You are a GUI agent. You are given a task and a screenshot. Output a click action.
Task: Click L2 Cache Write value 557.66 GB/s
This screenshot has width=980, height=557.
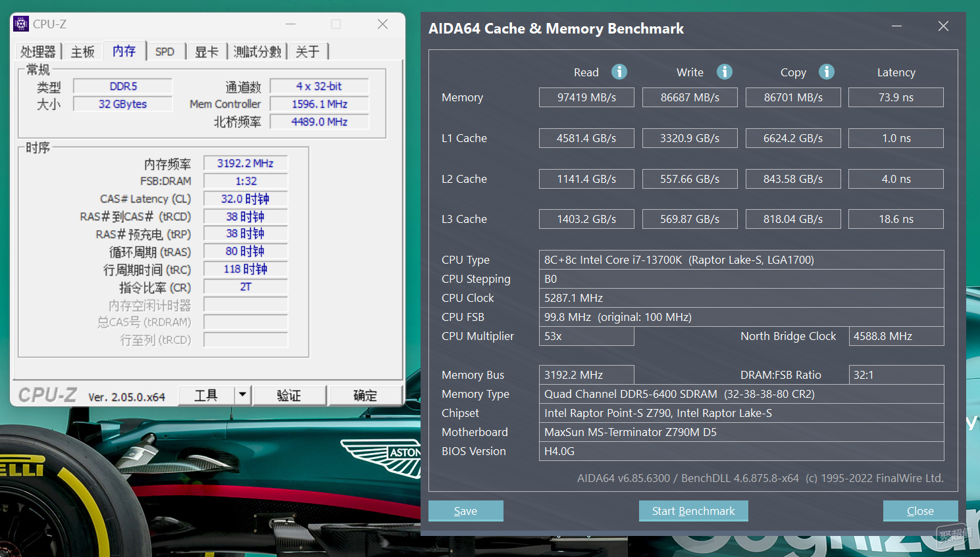point(690,179)
